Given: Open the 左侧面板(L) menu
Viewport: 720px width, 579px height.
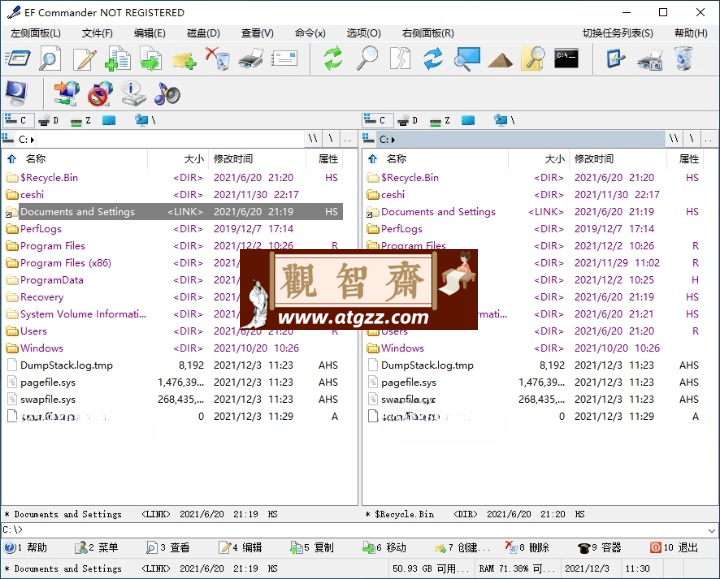Looking at the screenshot, I should click(x=35, y=33).
